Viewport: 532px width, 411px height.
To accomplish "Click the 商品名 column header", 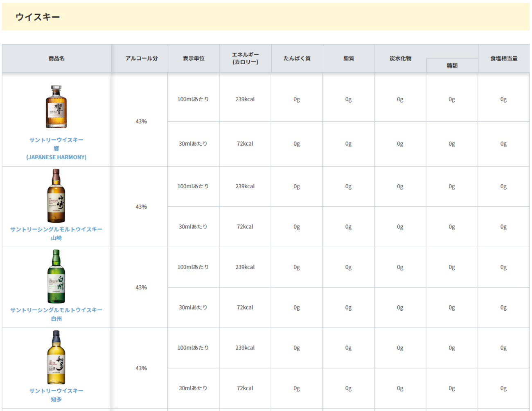I will point(56,59).
